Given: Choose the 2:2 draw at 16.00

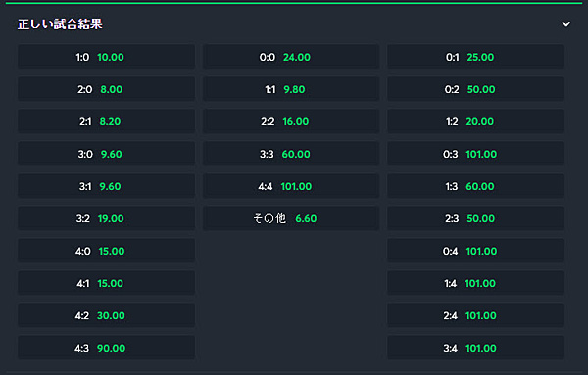Looking at the screenshot, I should point(291,121).
